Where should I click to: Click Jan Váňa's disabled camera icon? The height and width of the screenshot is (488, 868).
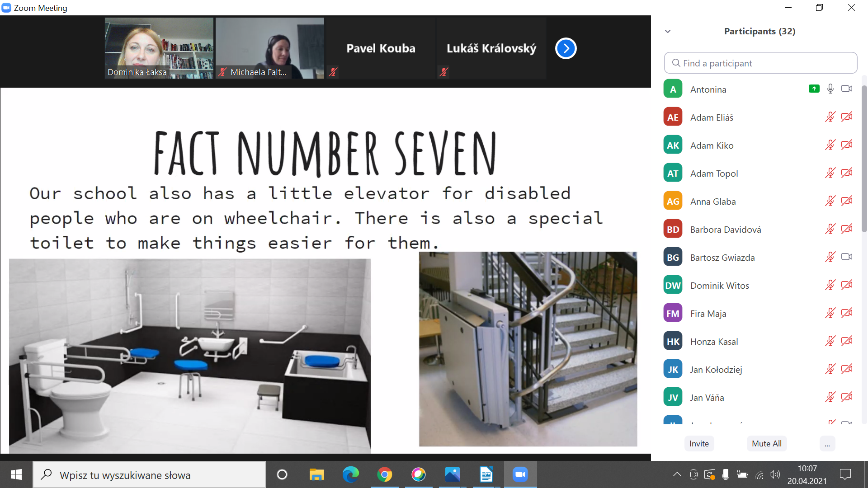(847, 397)
